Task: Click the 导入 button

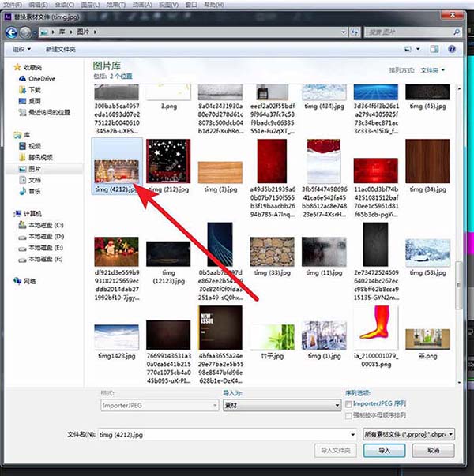Action: click(x=385, y=450)
